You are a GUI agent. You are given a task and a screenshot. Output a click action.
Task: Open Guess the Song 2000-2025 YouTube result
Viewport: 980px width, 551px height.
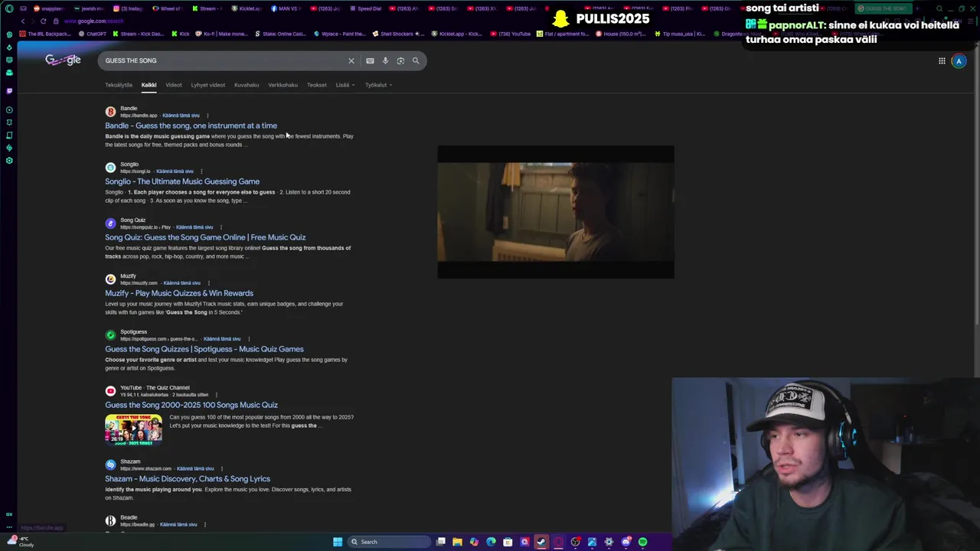click(x=191, y=405)
